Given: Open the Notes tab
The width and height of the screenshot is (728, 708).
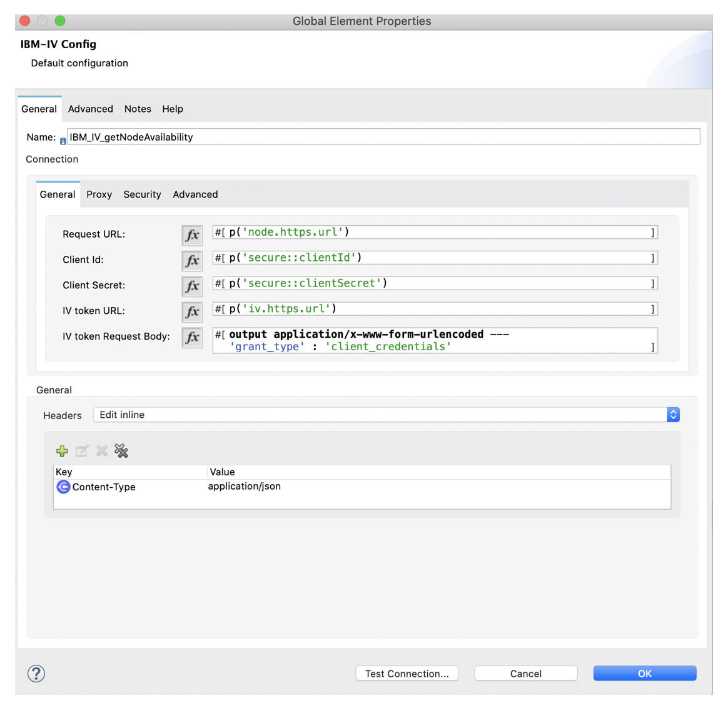Looking at the screenshot, I should [138, 109].
